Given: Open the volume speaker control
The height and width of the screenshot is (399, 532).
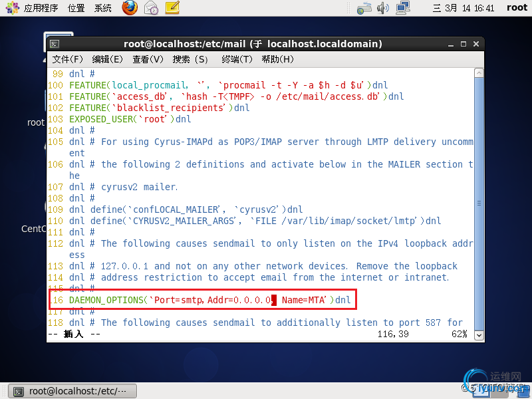Looking at the screenshot, I should click(x=383, y=8).
